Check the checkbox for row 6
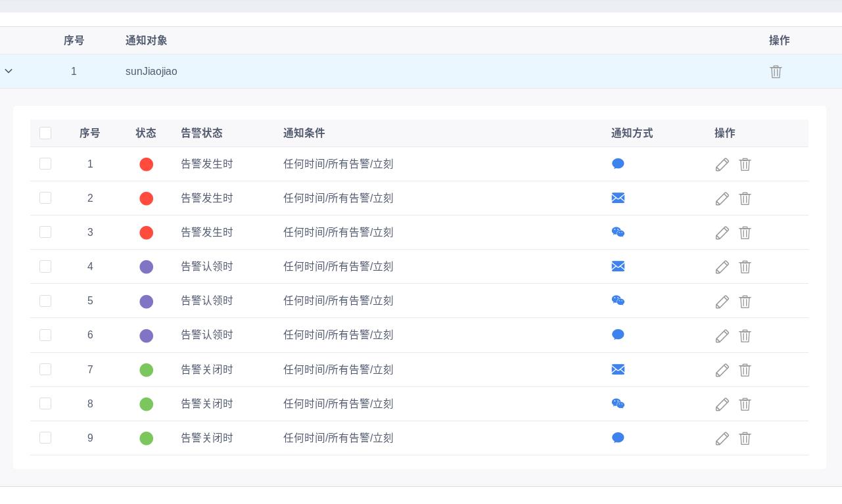The width and height of the screenshot is (842, 504). click(45, 335)
